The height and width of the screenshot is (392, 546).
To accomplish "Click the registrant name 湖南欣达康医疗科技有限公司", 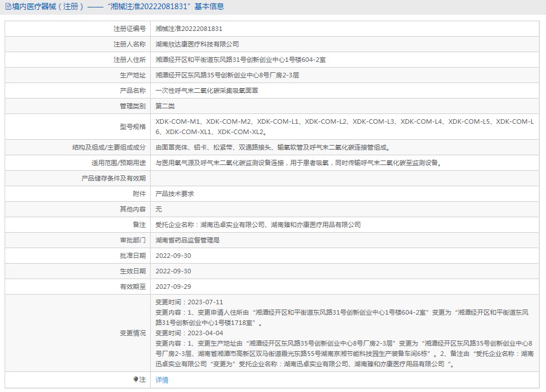I will [x=197, y=44].
